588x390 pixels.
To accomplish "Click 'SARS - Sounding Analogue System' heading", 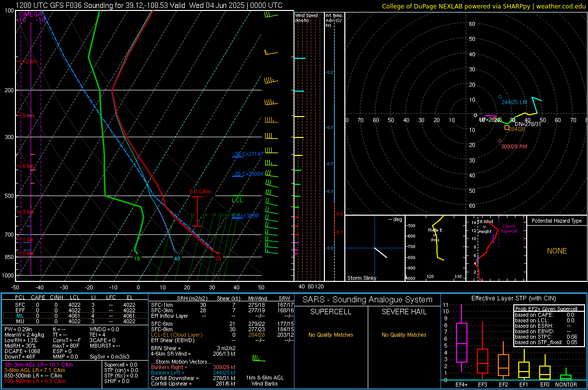I will pos(368,300).
